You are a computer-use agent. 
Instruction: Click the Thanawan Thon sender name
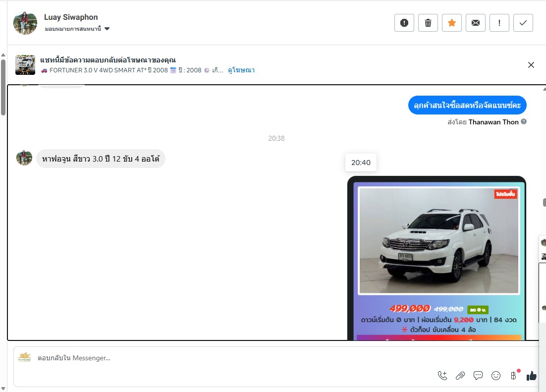click(493, 122)
